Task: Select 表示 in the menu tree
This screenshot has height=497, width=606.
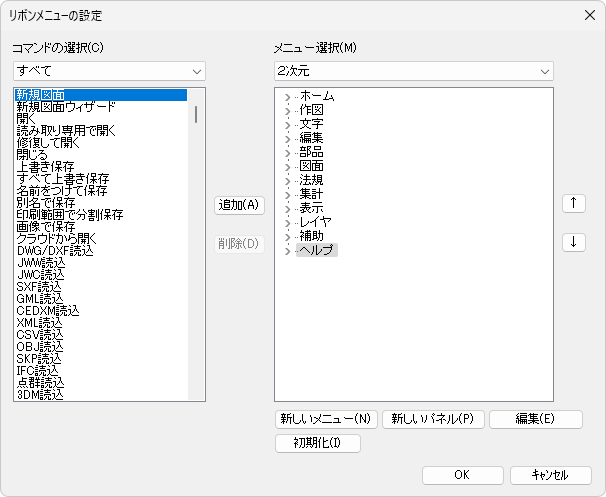Action: click(312, 208)
